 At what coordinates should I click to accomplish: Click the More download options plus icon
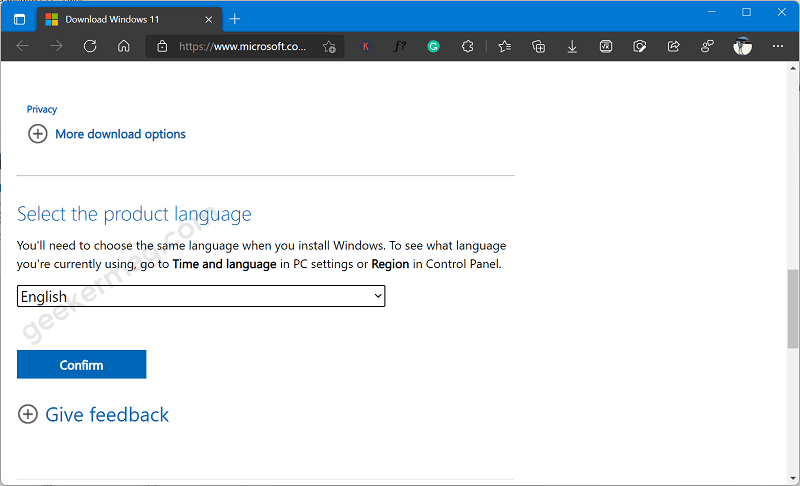[x=37, y=134]
